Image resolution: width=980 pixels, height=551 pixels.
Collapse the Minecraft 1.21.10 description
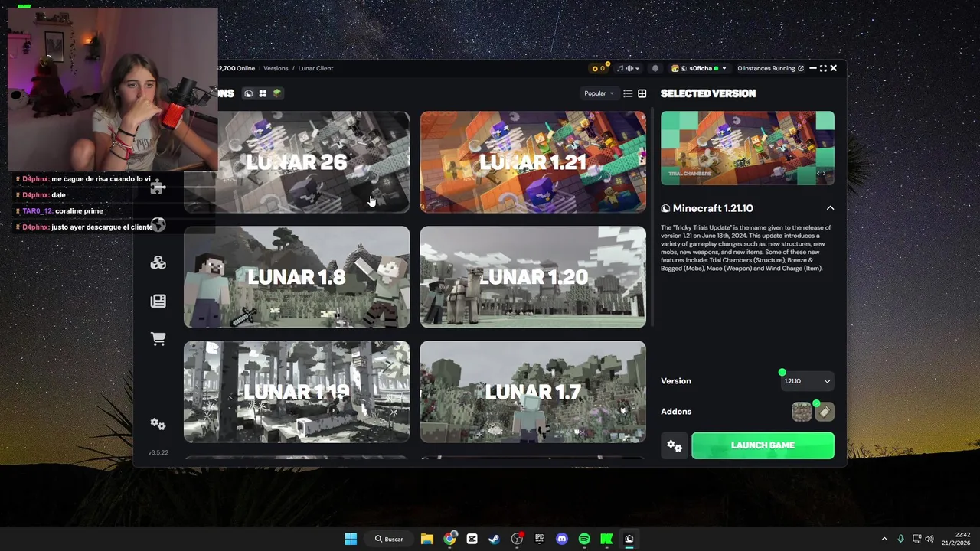(830, 208)
